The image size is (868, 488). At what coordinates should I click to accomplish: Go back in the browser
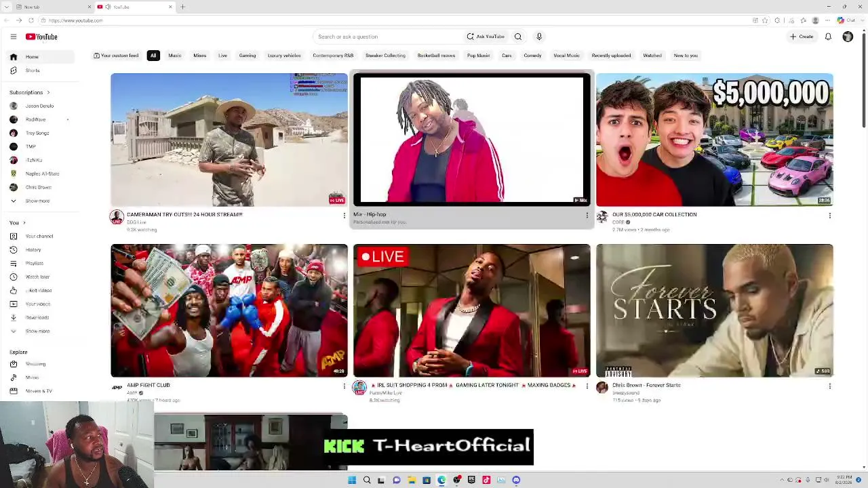[5, 20]
